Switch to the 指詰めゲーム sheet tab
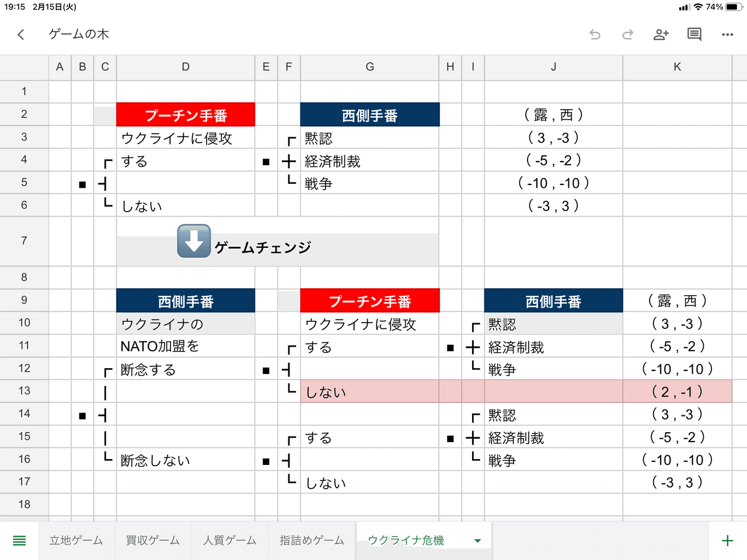This screenshot has width=747, height=560. tap(312, 541)
